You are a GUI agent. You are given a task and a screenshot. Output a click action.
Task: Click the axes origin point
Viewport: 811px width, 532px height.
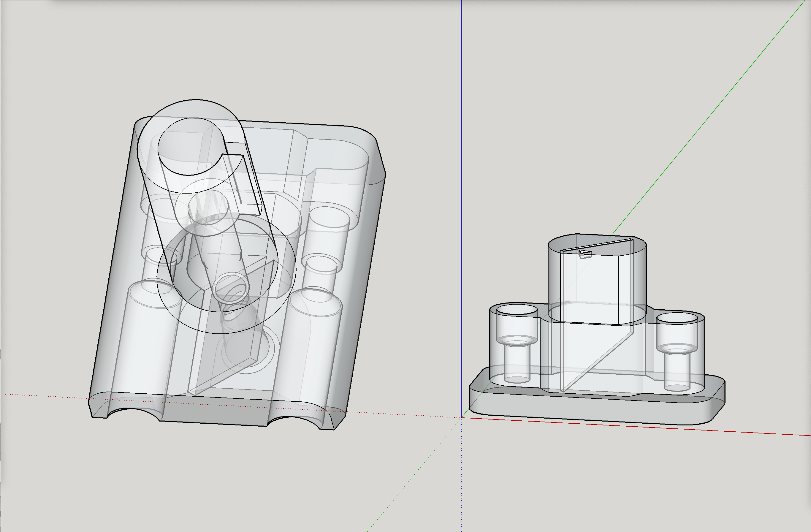click(x=461, y=417)
